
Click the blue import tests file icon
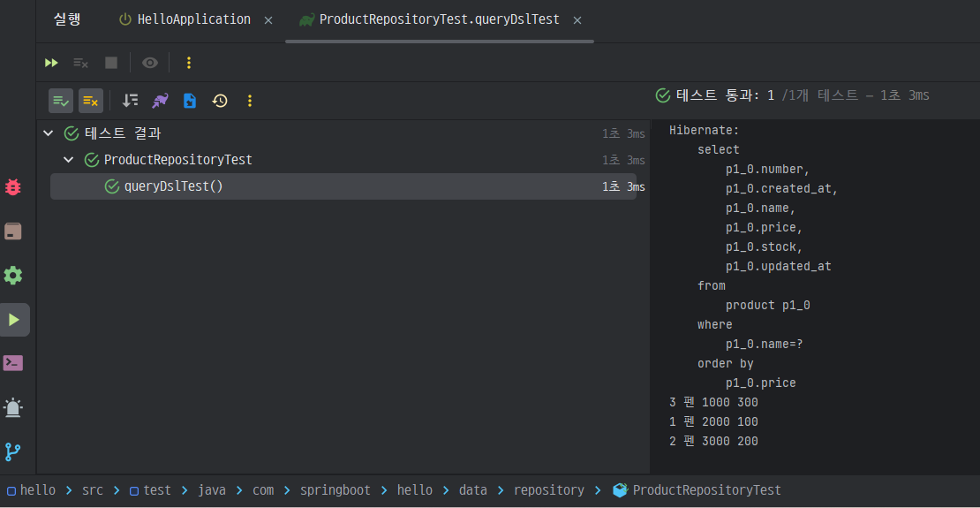190,101
